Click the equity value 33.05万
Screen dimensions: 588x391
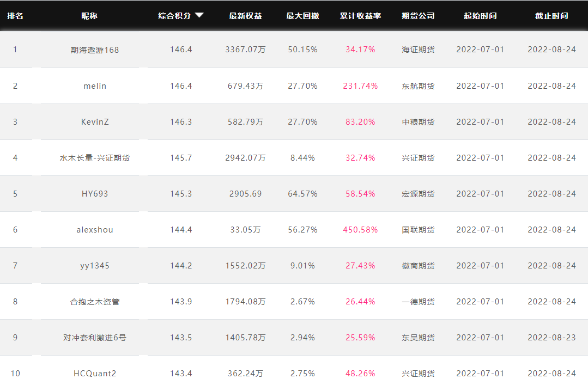point(246,230)
